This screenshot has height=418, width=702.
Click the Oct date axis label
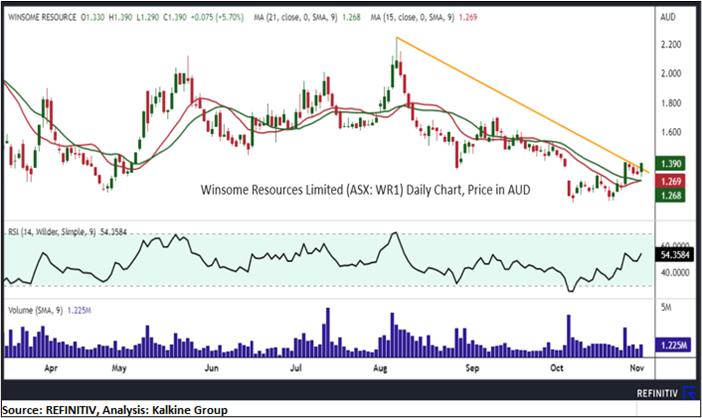tap(556, 368)
